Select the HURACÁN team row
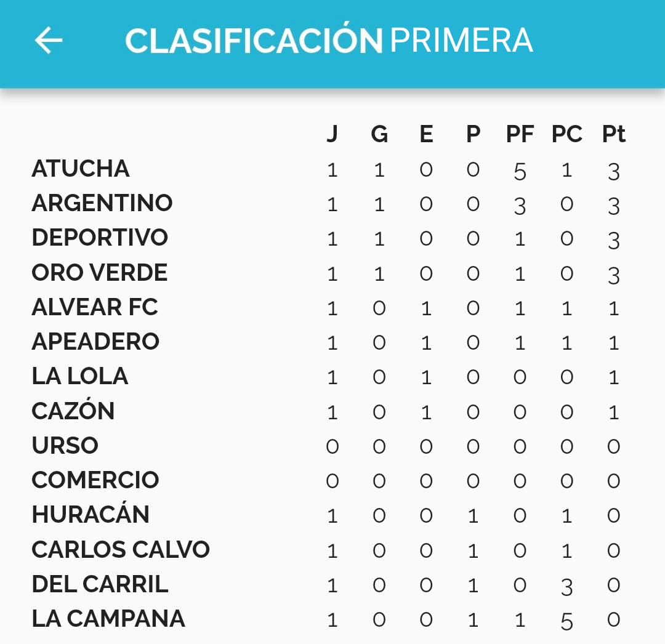665x644 pixels. click(x=91, y=515)
